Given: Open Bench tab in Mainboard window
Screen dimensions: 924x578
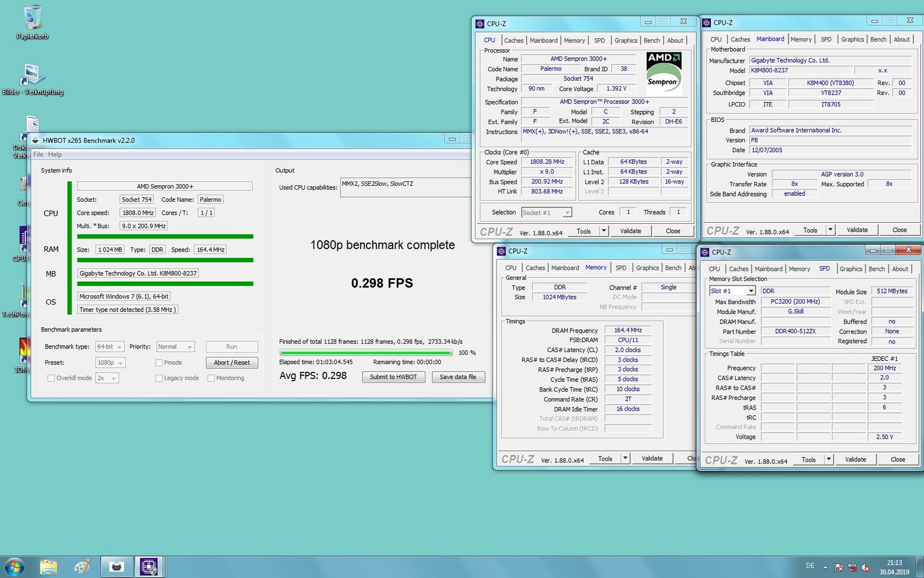Looking at the screenshot, I should tap(879, 39).
